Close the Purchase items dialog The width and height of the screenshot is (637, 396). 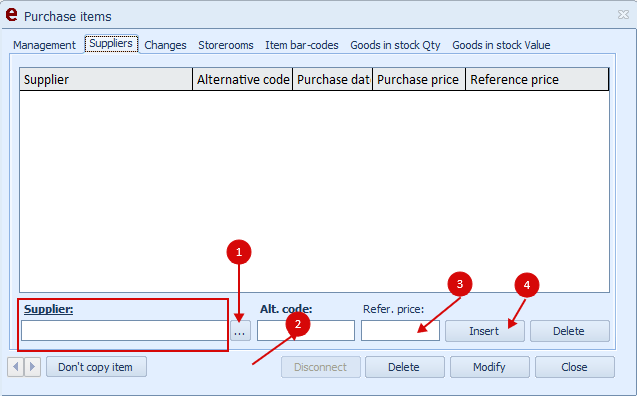click(574, 367)
